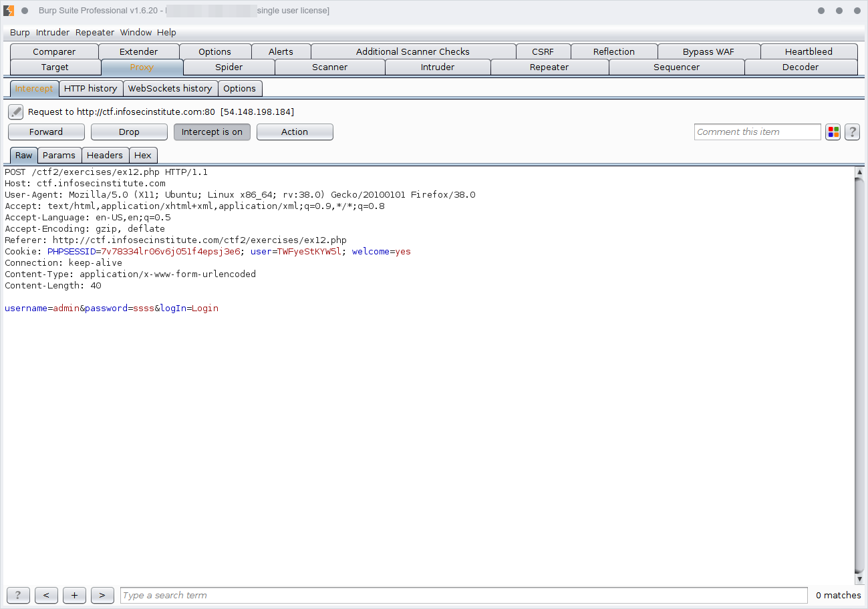868x609 pixels.
Task: Switch to the Sequencer tab
Action: pyautogui.click(x=677, y=67)
